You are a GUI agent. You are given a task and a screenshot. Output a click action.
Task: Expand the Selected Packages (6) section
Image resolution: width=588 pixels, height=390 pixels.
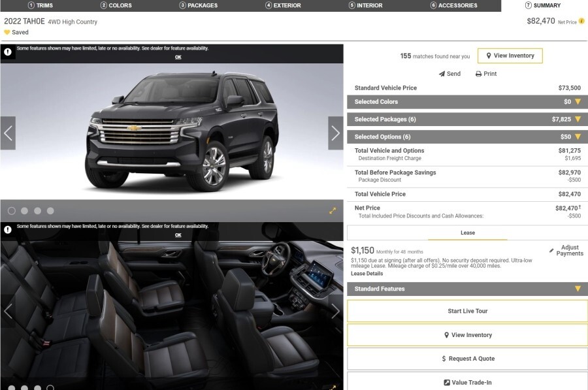click(467, 120)
